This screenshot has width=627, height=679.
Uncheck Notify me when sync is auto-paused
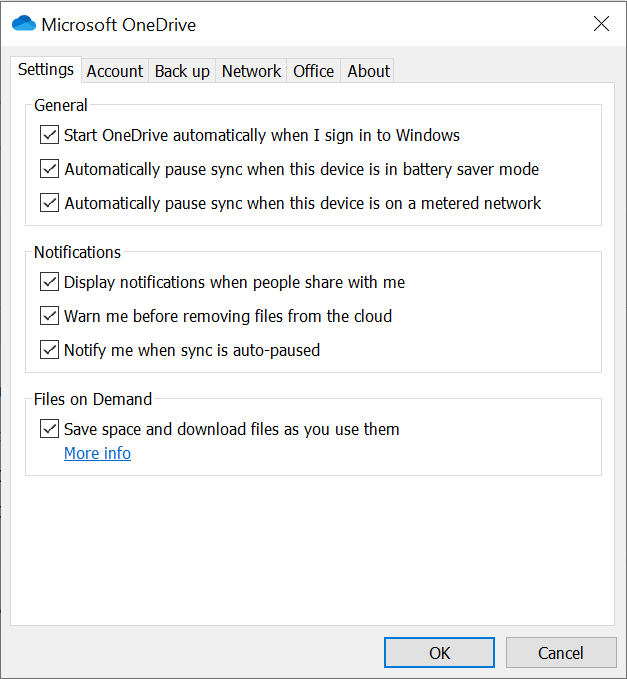[49, 350]
